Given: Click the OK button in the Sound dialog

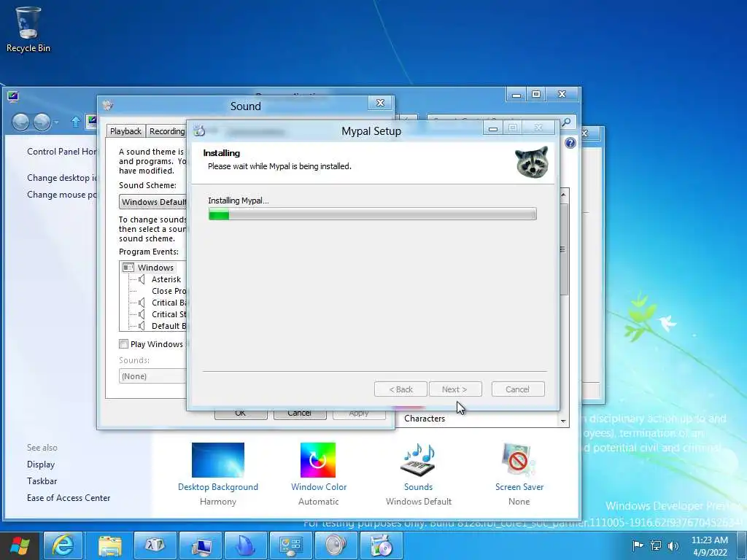Looking at the screenshot, I should (241, 414).
